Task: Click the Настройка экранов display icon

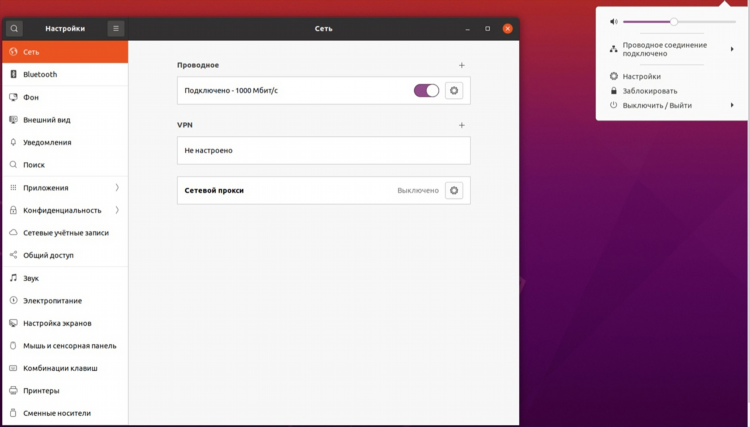Action: pyautogui.click(x=13, y=323)
